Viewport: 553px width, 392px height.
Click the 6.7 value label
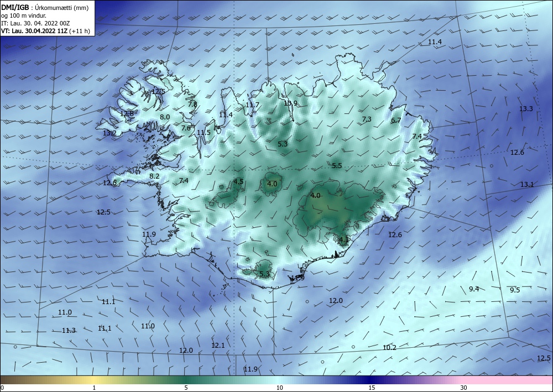pos(396,120)
